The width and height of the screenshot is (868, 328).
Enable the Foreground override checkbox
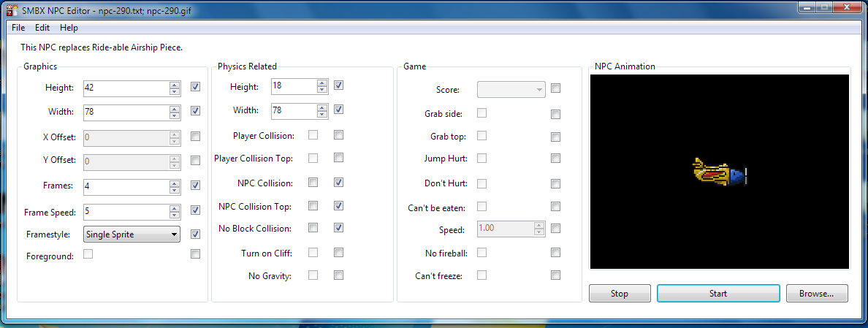195,254
